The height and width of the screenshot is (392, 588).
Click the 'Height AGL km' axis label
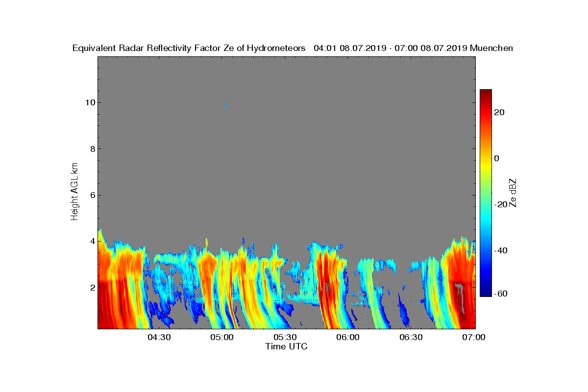point(74,192)
